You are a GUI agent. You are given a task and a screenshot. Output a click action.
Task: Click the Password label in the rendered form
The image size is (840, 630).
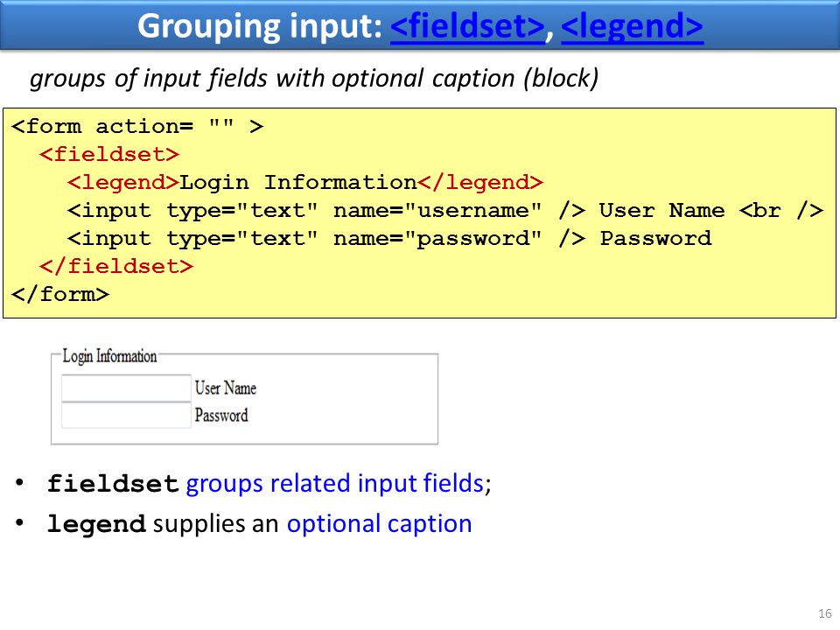tap(221, 415)
